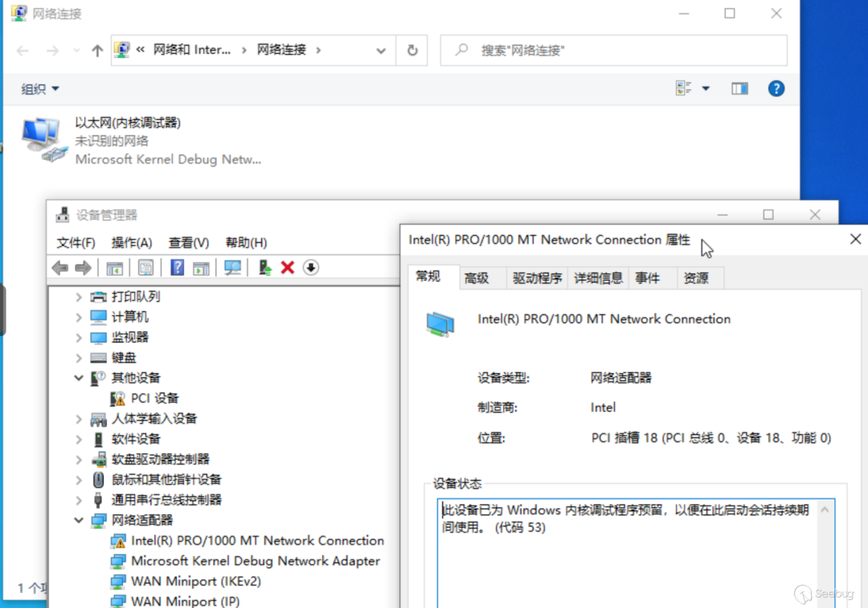Click the Forward arrow in Device Manager toolbar
Viewport: 868px width, 608px height.
pos(83,268)
